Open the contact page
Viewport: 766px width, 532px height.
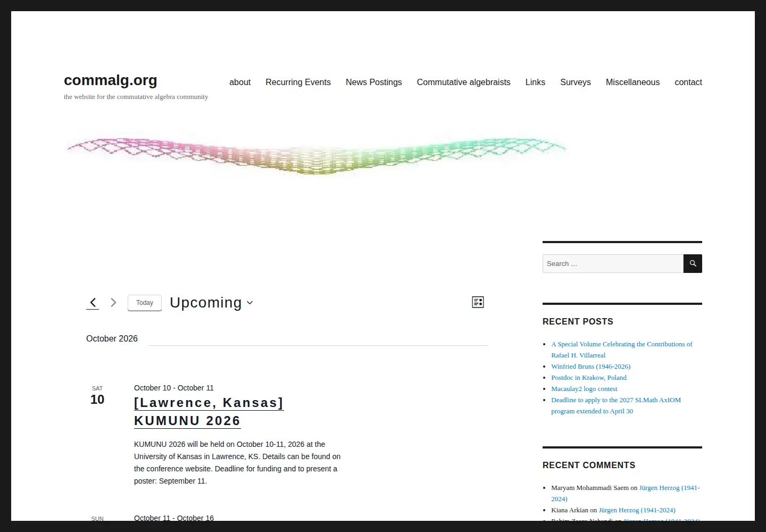coord(688,82)
